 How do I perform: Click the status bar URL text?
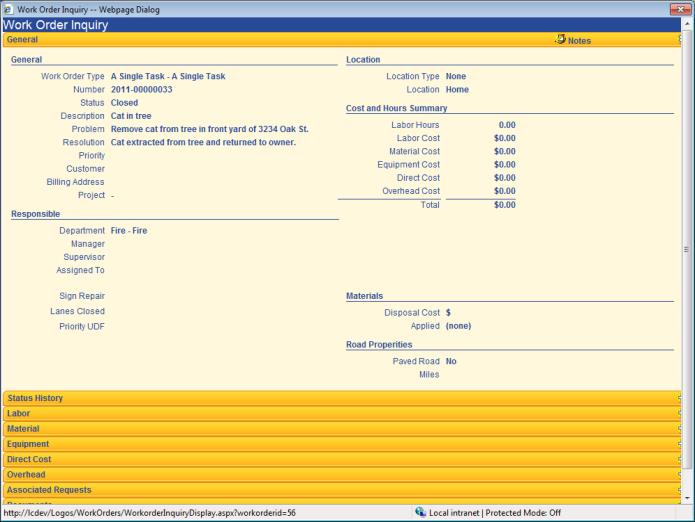pos(150,512)
